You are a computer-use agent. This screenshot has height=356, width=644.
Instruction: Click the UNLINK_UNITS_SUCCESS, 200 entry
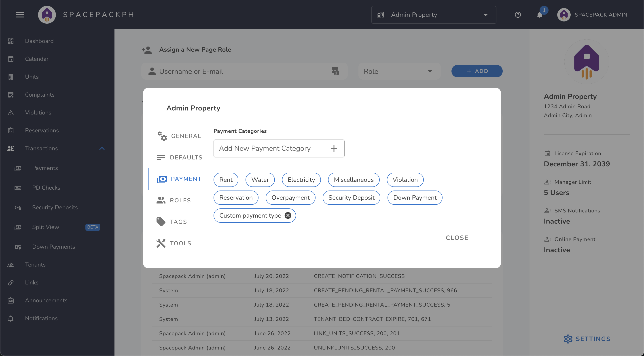coord(354,348)
